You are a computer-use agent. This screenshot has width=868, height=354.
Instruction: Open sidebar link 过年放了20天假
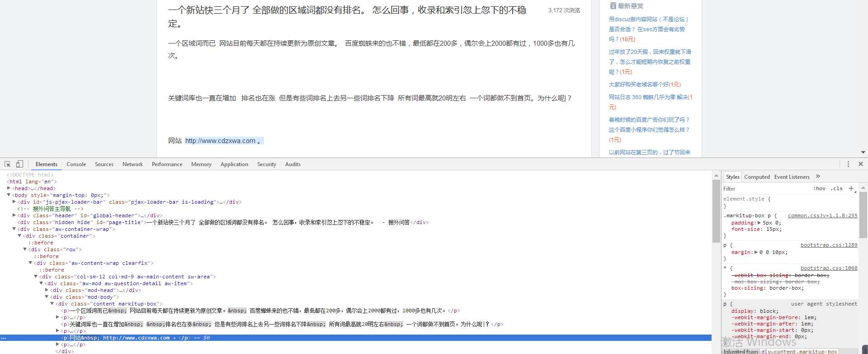(650, 62)
